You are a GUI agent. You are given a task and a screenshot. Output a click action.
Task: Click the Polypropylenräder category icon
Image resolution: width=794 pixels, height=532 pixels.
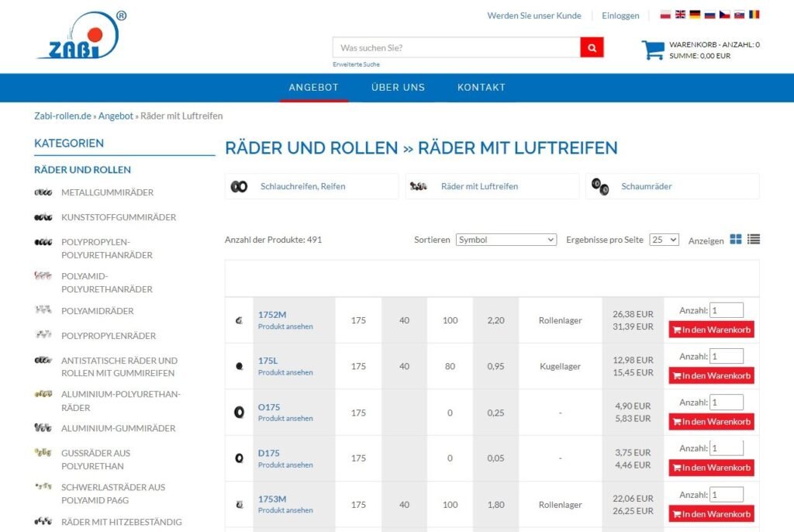[43, 334]
